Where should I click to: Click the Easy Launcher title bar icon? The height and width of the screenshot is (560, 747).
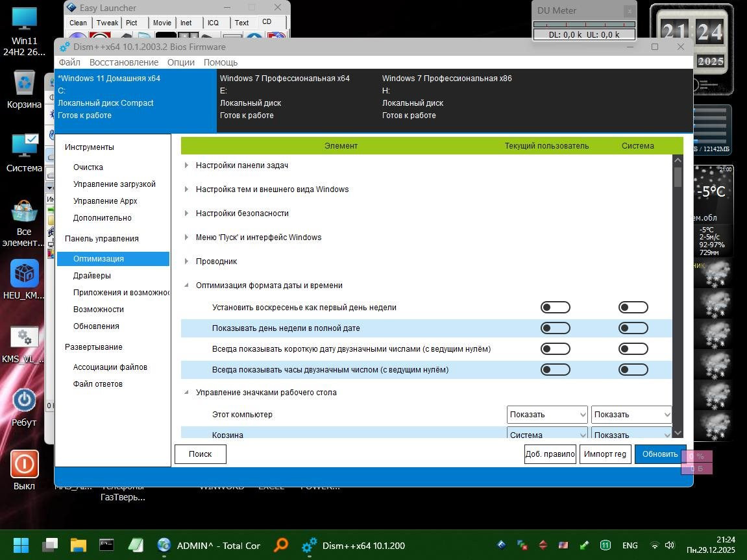tap(71, 8)
